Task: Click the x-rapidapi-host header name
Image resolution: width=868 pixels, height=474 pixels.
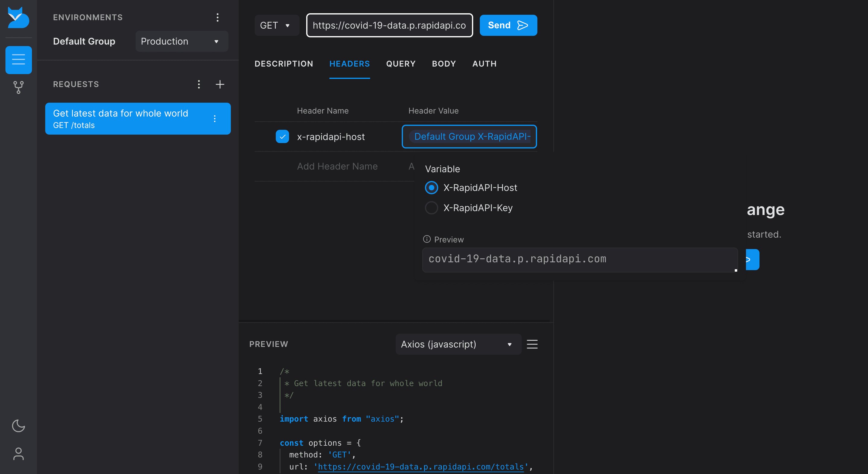Action: pyautogui.click(x=331, y=137)
